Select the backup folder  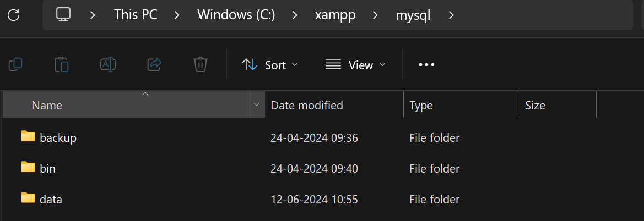click(58, 138)
